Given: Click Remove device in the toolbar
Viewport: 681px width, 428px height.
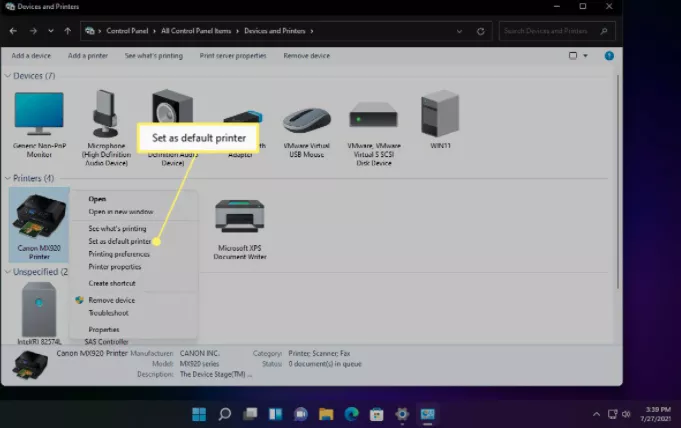Looking at the screenshot, I should coord(307,56).
